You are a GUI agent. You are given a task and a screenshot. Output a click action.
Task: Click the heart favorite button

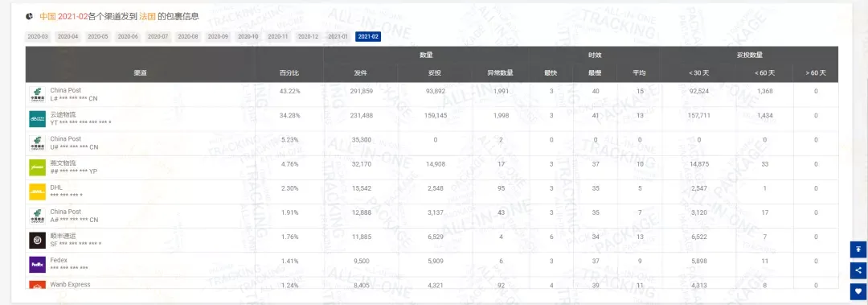click(858, 291)
